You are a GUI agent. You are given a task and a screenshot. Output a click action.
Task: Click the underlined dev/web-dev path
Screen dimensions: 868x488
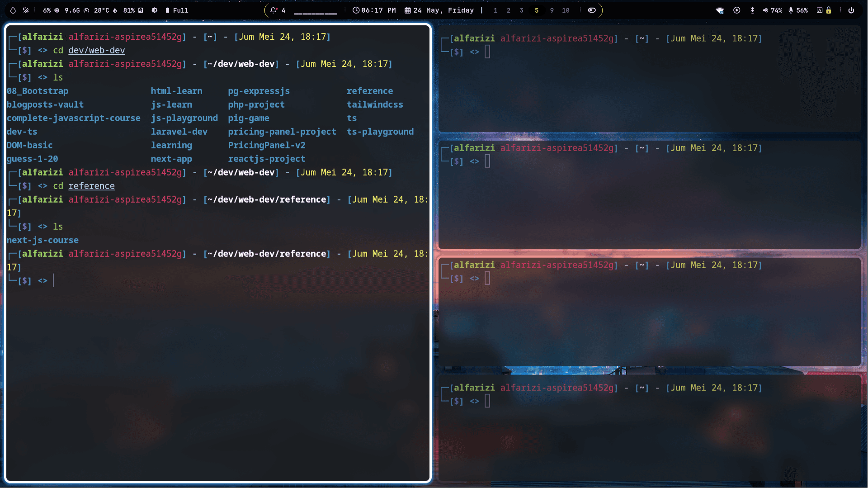[96, 50]
